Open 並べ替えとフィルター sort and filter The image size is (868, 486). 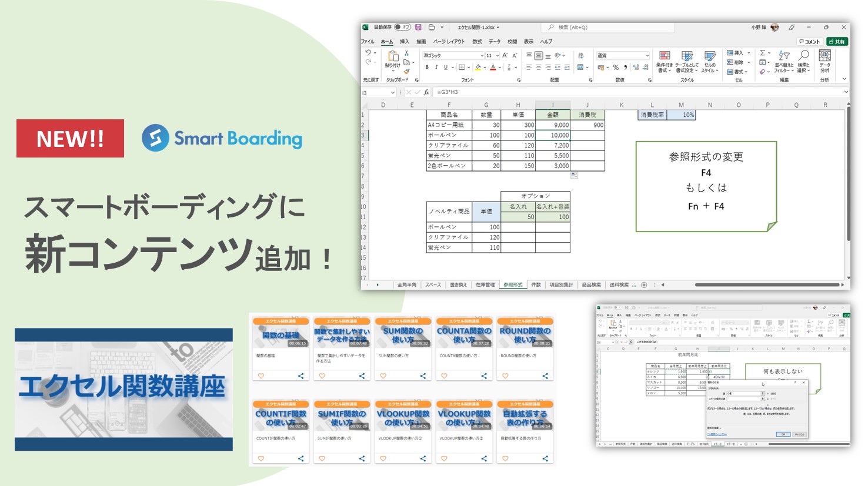pyautogui.click(x=784, y=62)
